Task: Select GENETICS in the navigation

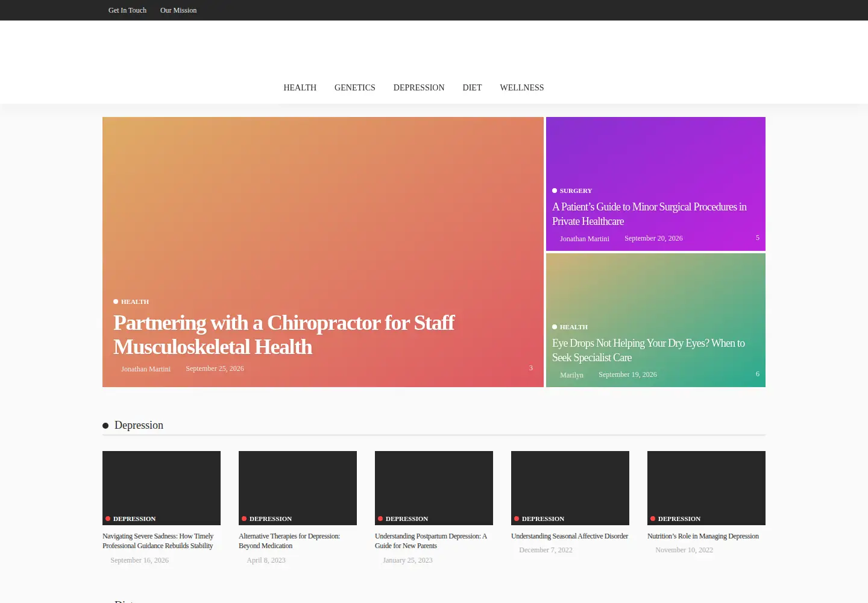Action: tap(355, 88)
